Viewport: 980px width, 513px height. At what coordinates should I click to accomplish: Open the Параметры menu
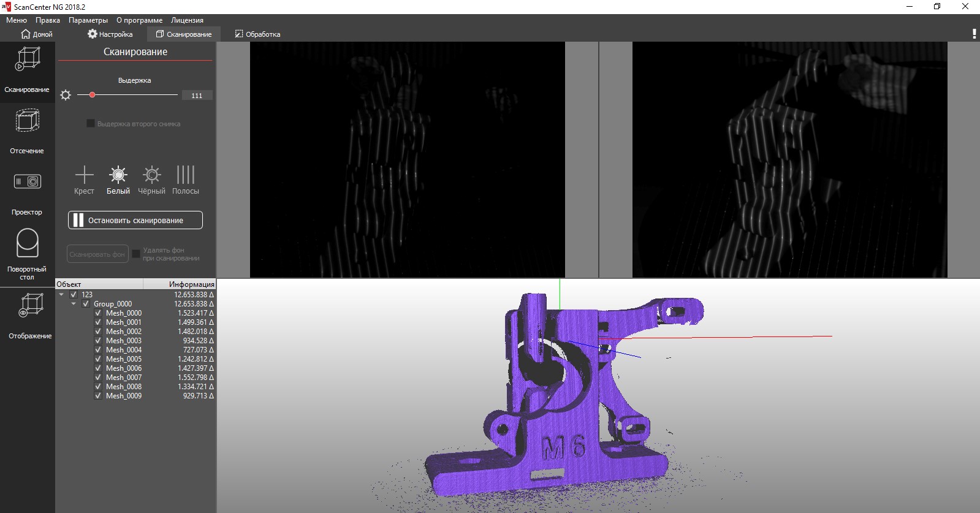coord(88,20)
